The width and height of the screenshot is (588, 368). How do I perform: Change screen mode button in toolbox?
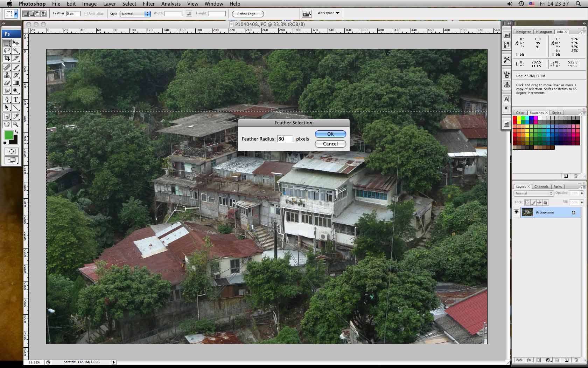tap(11, 161)
